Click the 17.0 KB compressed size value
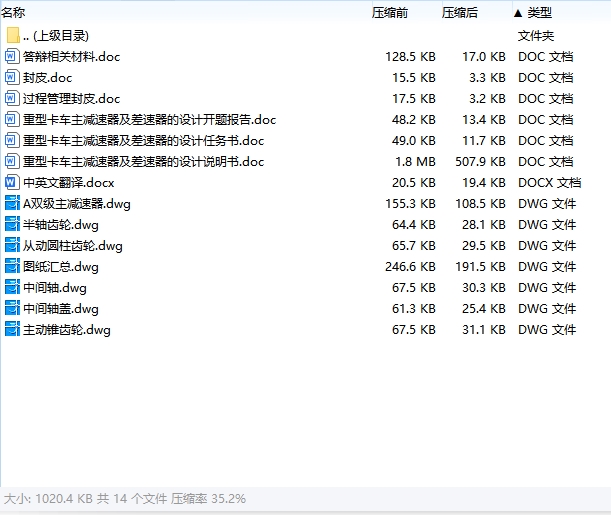The height and width of the screenshot is (515, 611). [484, 57]
